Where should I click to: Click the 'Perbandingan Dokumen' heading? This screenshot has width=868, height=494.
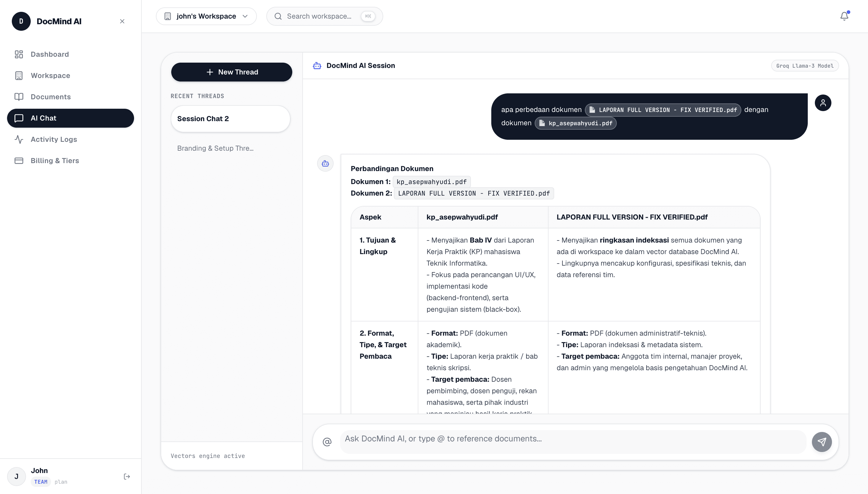[392, 169]
